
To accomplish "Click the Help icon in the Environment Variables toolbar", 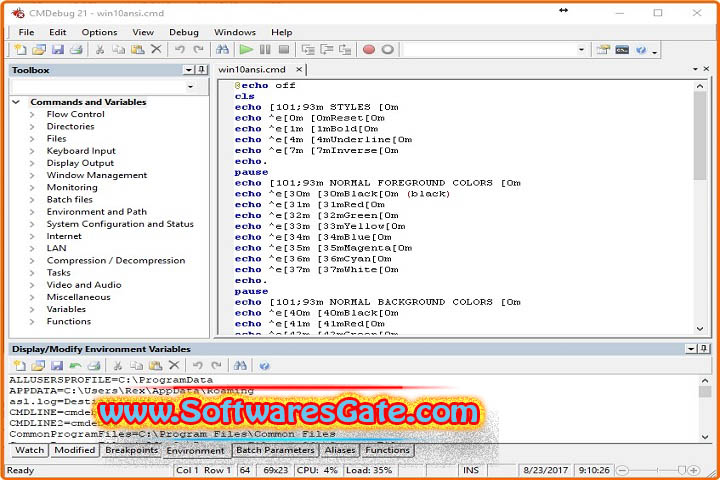I will 264,366.
